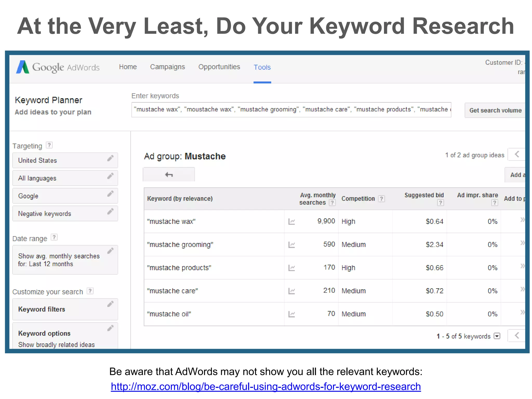
Task: Open the Date range help question mark
Action: [x=54, y=237]
